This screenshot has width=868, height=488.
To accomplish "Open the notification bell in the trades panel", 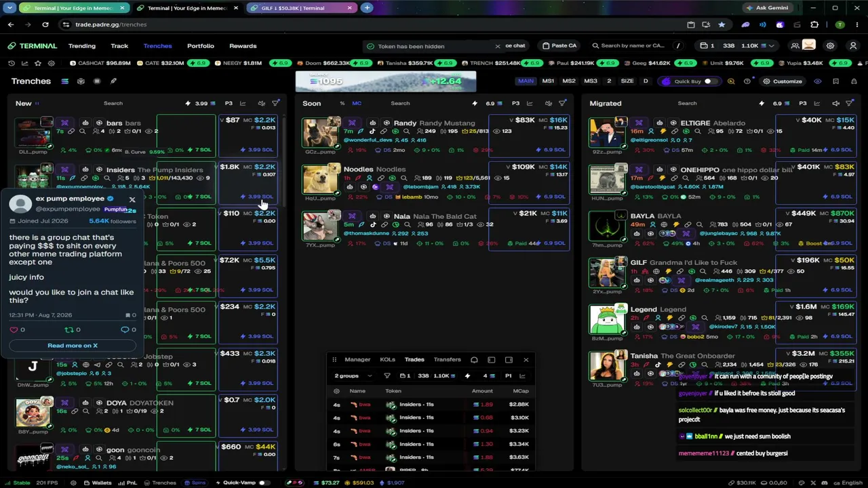I will (474, 360).
